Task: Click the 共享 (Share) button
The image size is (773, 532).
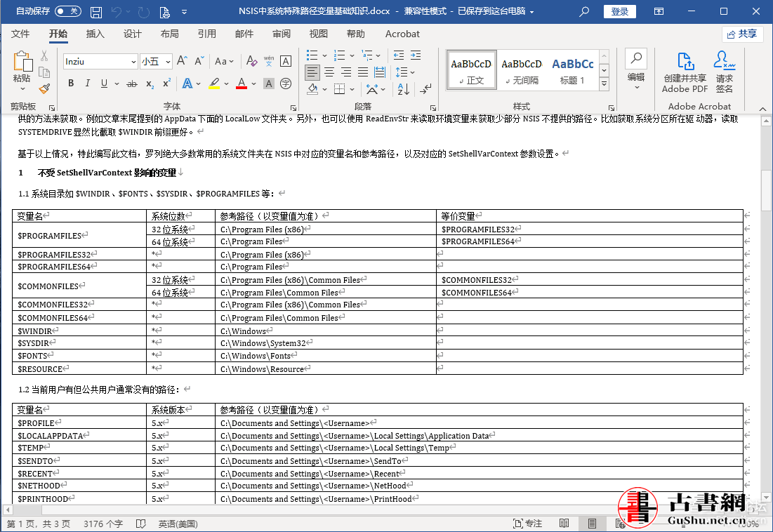Action: pyautogui.click(x=742, y=34)
